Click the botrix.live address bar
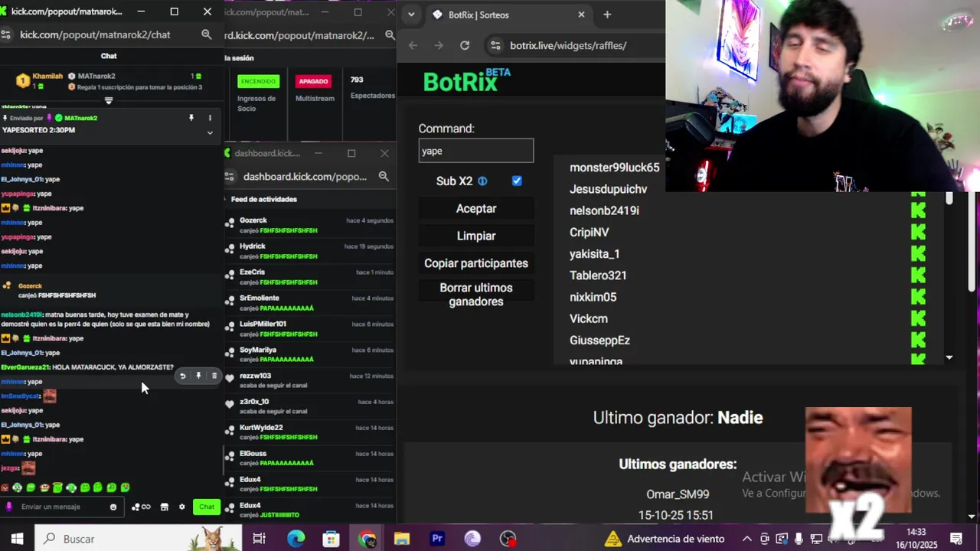Viewport: 980px width, 551px height. point(574,45)
